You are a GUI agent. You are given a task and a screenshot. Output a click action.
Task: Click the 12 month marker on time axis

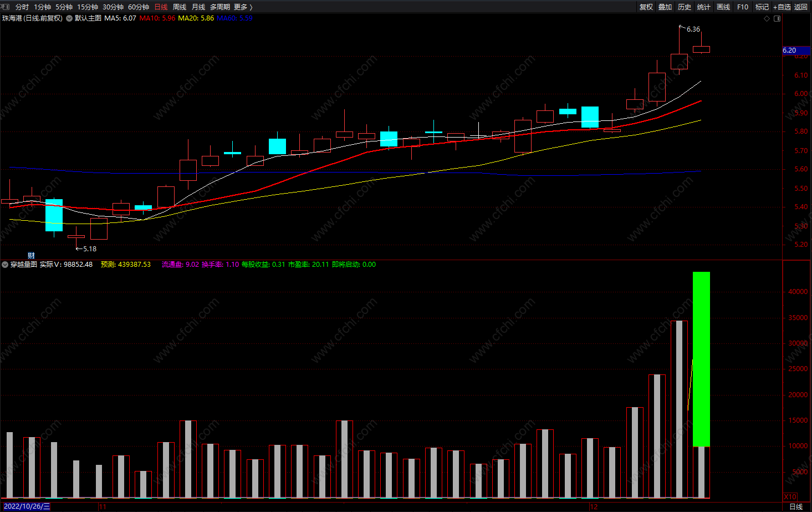click(x=594, y=506)
